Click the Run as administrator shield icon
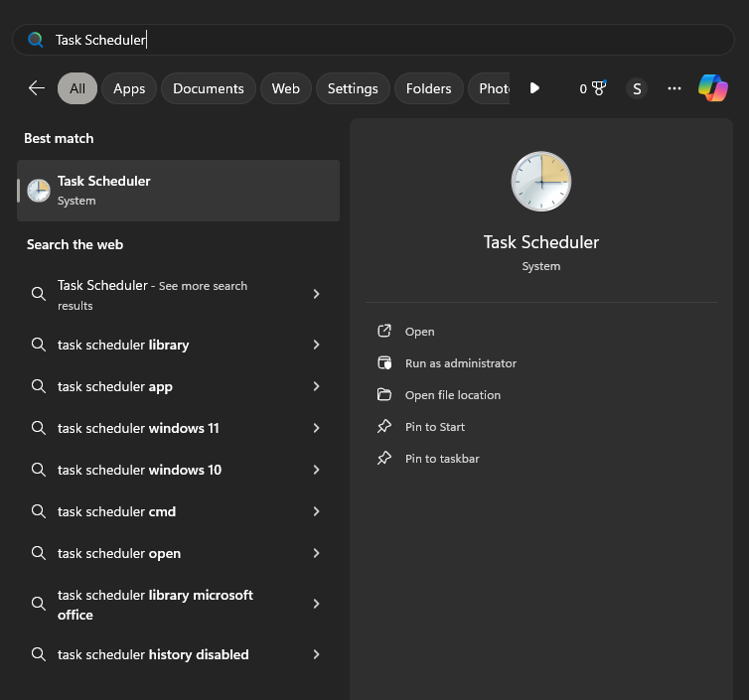 [384, 362]
